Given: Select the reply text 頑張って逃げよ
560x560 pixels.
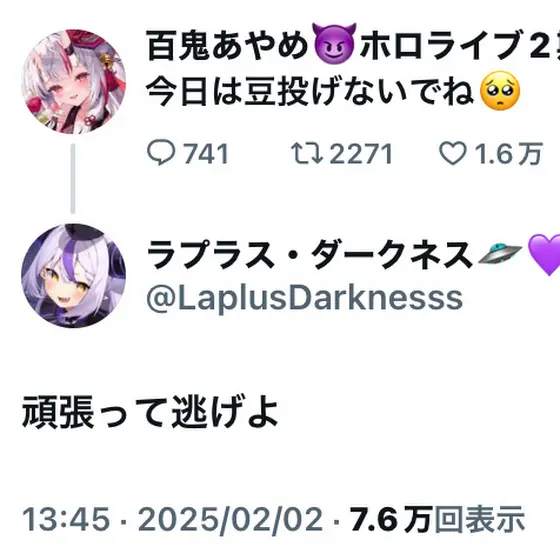Looking at the screenshot, I should [x=150, y=412].
